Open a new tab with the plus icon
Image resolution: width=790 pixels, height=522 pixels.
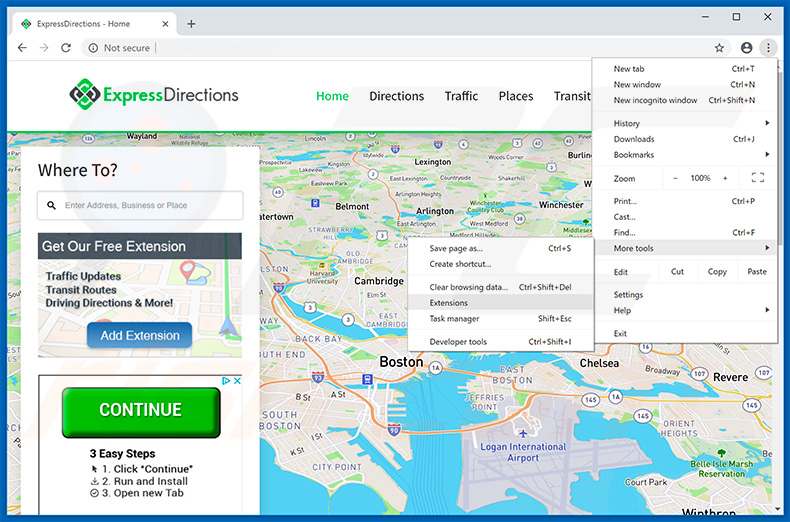191,24
